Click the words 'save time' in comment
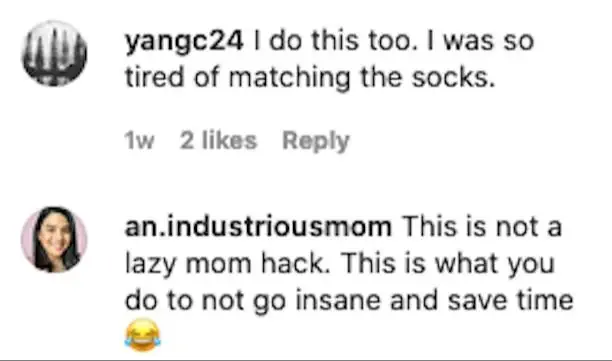 pyautogui.click(x=510, y=301)
